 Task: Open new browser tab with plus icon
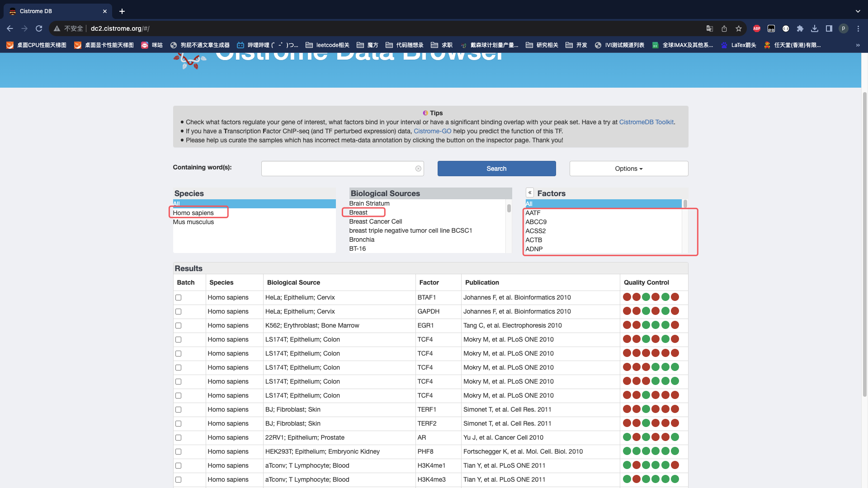pyautogui.click(x=122, y=11)
